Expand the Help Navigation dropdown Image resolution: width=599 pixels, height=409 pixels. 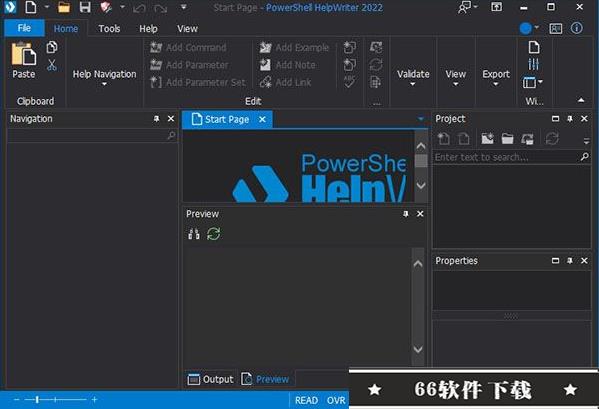tap(104, 78)
